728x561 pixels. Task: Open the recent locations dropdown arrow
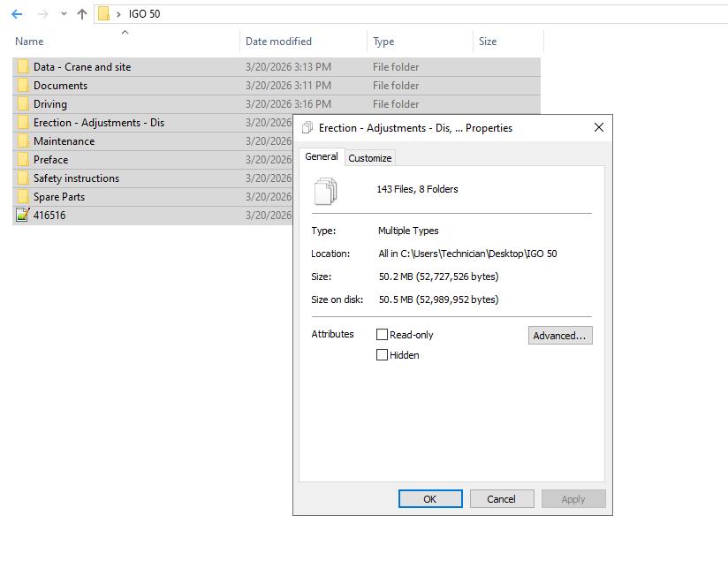(64, 14)
